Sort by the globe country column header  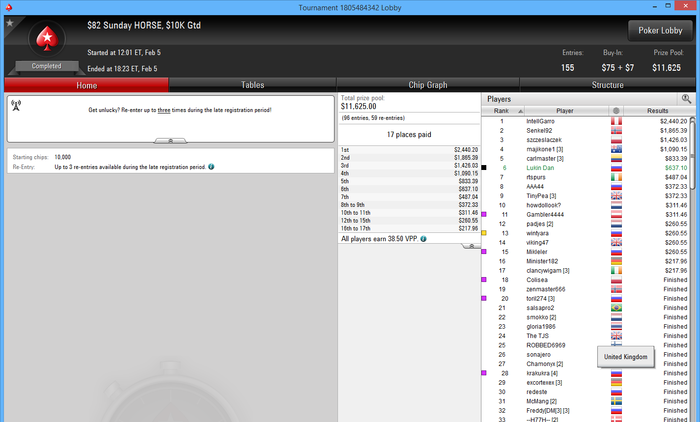pos(616,111)
